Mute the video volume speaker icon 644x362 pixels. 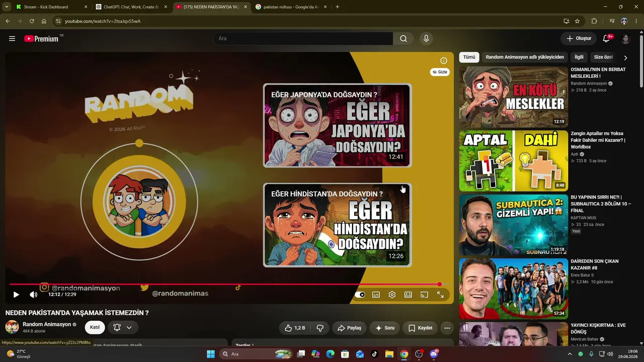tap(33, 295)
